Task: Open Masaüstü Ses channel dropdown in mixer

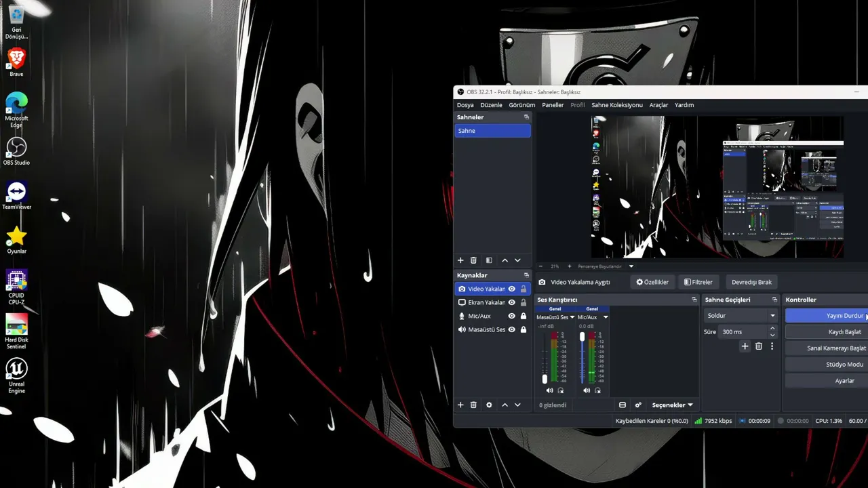Action: [572, 317]
